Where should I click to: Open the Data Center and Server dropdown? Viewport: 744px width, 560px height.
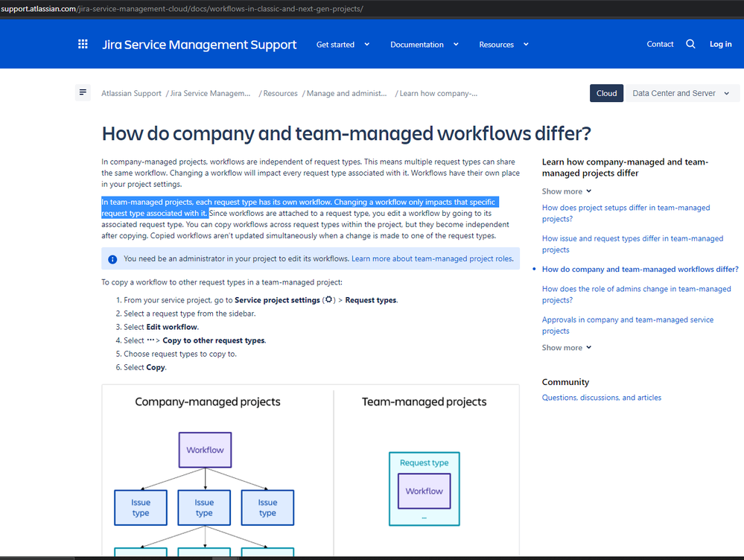coord(681,93)
